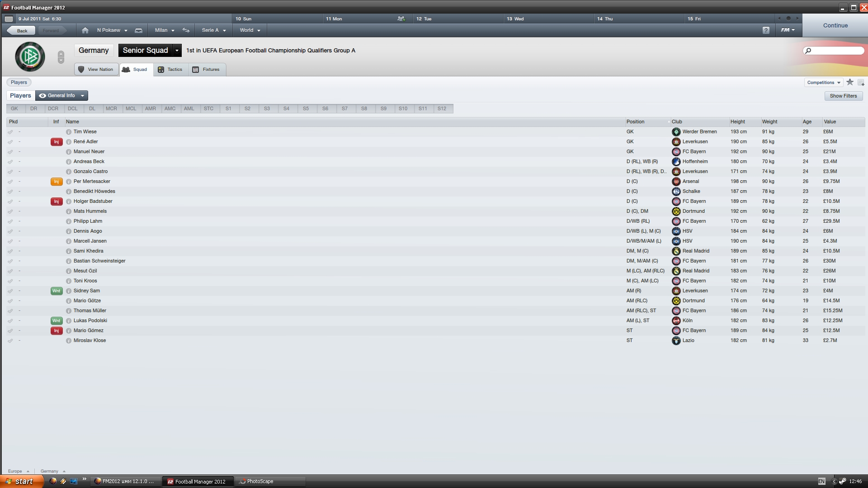Screen dimensions: 868x488
Task: Click the Continue button
Action: coord(835,26)
